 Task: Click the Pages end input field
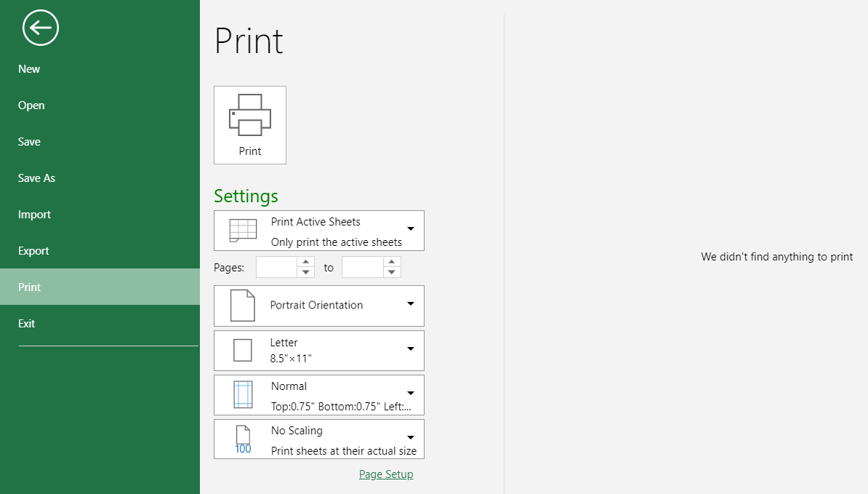coord(363,267)
